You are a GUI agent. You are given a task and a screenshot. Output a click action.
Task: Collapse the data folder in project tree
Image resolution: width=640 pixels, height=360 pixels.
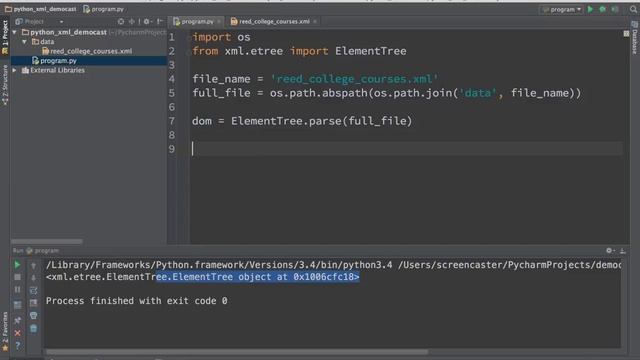(24, 42)
